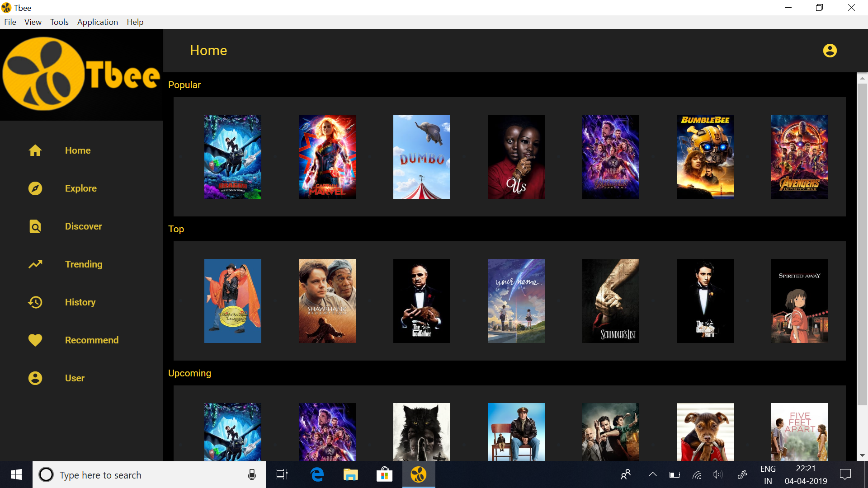Open the Trending section
This screenshot has width=868, height=488.
pos(84,264)
